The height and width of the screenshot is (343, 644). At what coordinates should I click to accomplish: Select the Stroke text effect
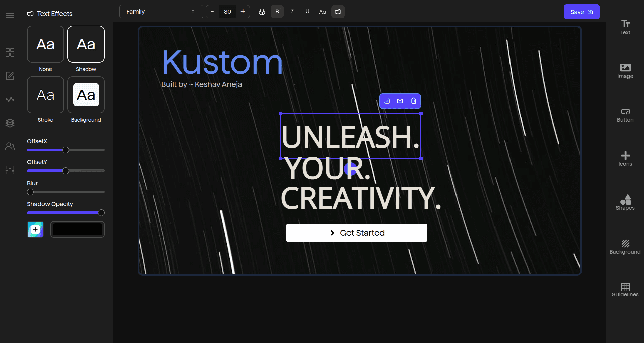tap(45, 95)
